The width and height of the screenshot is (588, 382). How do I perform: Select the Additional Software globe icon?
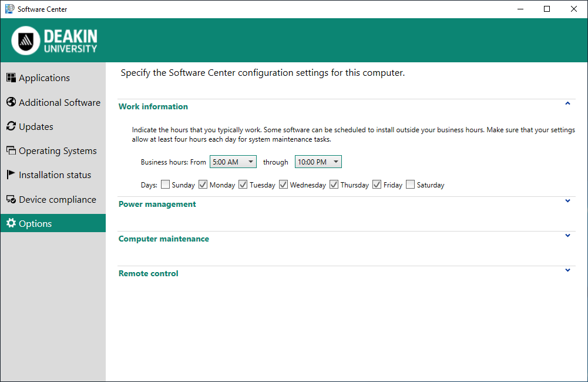click(x=11, y=102)
